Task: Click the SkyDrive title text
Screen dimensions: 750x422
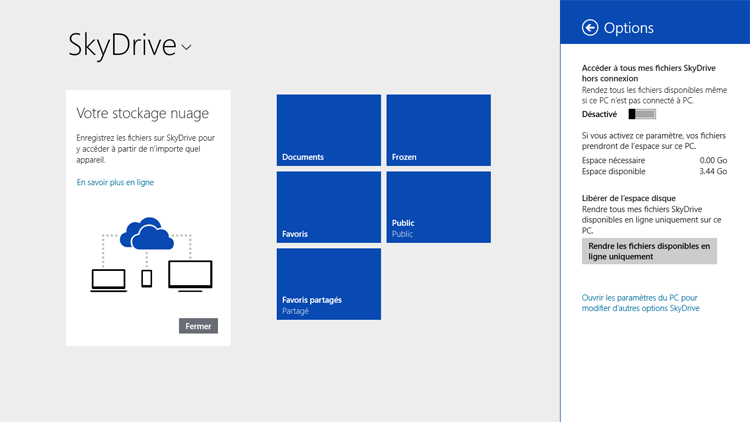Action: 121,44
